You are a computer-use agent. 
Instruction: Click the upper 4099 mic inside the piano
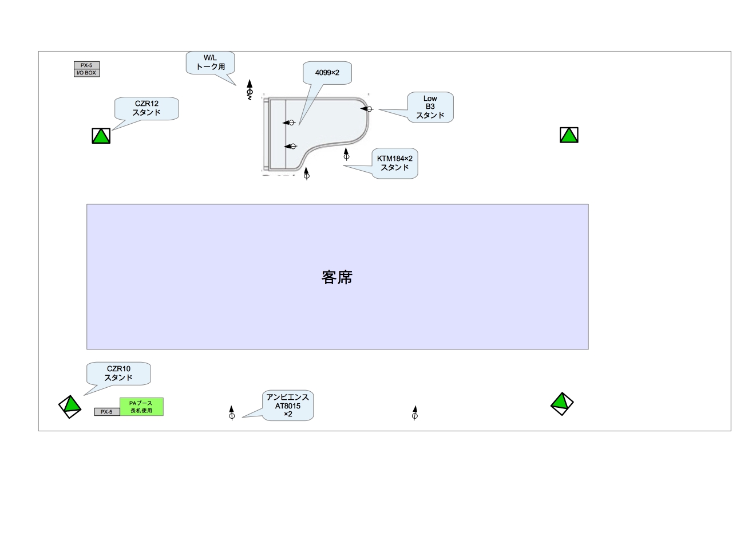tap(289, 123)
